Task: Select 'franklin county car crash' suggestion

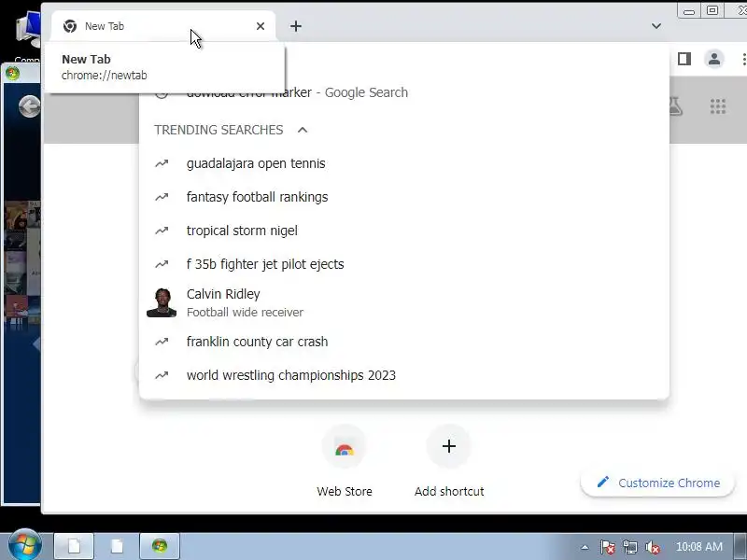Action: click(404, 342)
